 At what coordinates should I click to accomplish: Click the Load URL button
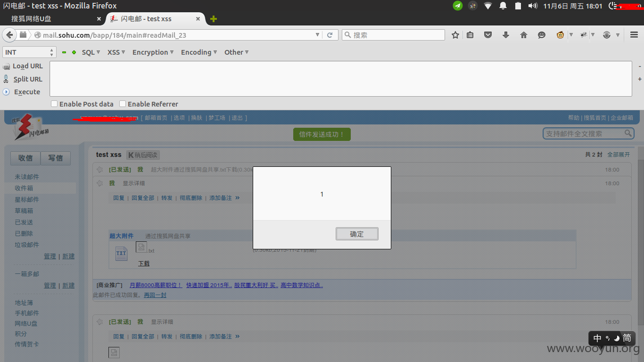[23, 66]
